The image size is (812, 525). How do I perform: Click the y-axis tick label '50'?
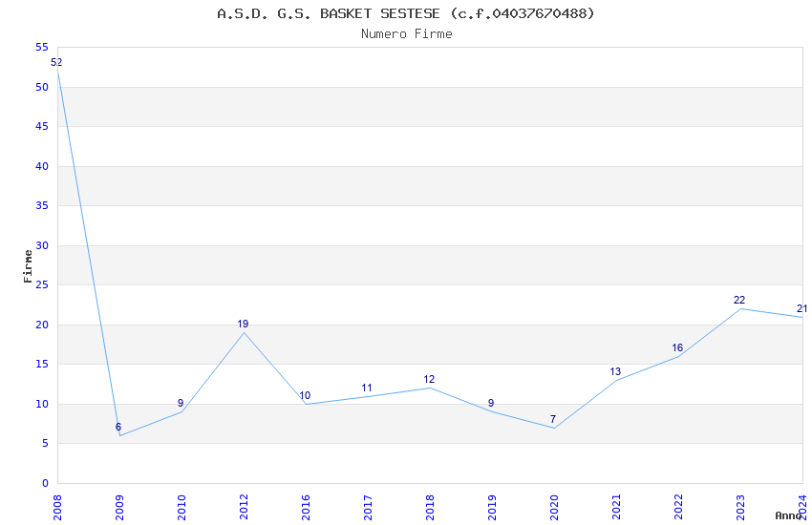(x=42, y=88)
